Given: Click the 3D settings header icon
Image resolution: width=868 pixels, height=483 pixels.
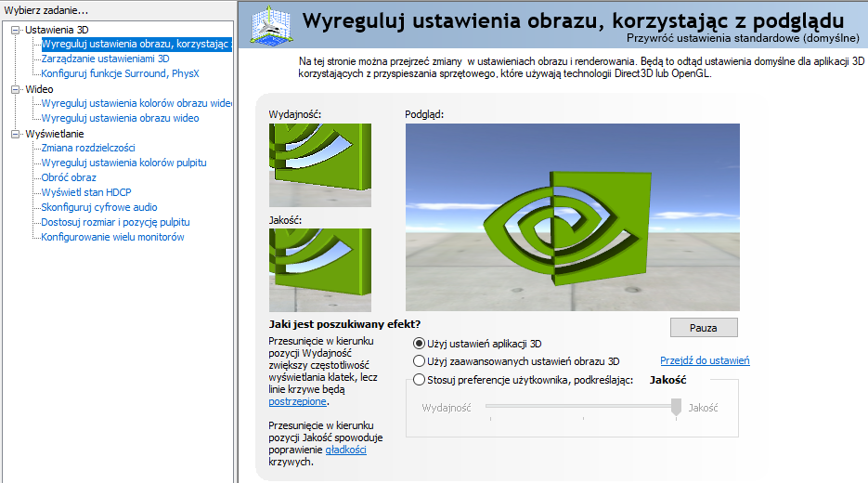Looking at the screenshot, I should (x=268, y=24).
